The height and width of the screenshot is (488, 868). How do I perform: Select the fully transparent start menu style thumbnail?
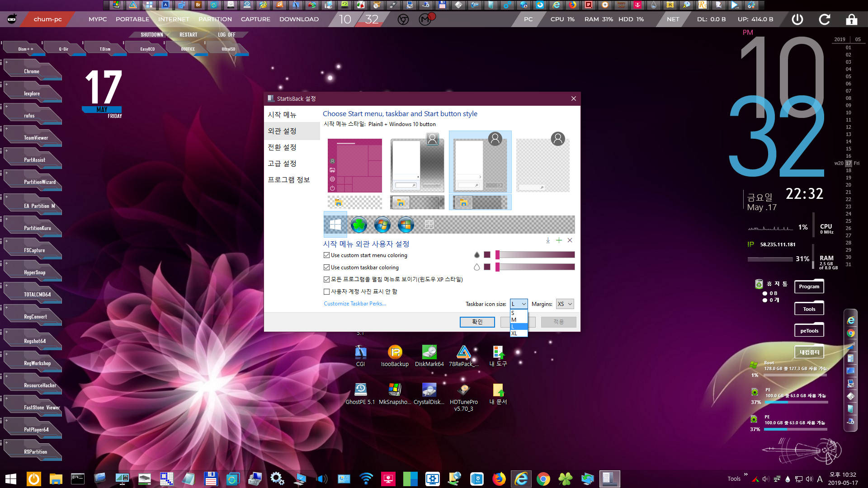click(543, 163)
